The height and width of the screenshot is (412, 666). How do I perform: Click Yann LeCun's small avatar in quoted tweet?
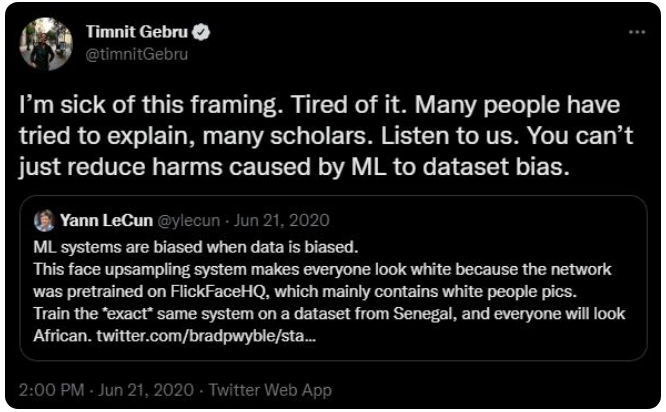[x=45, y=220]
